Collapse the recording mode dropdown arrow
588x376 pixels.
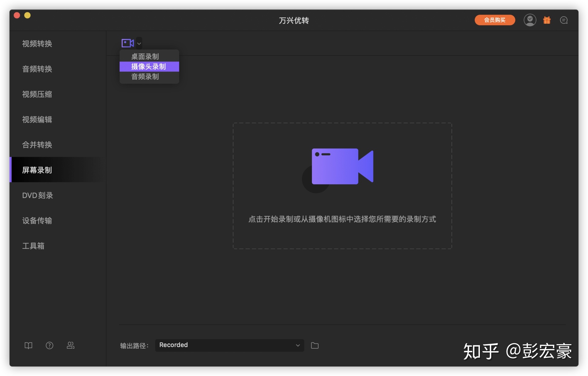[x=139, y=43]
